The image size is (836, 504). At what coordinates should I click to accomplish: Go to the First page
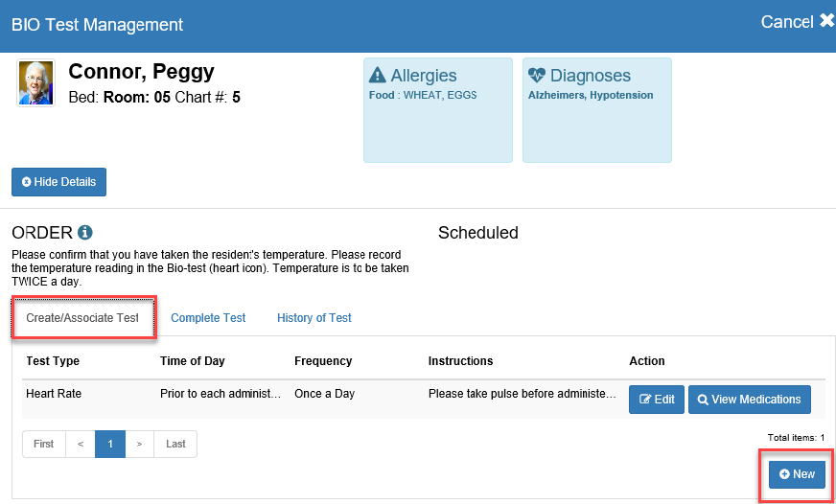pos(44,445)
